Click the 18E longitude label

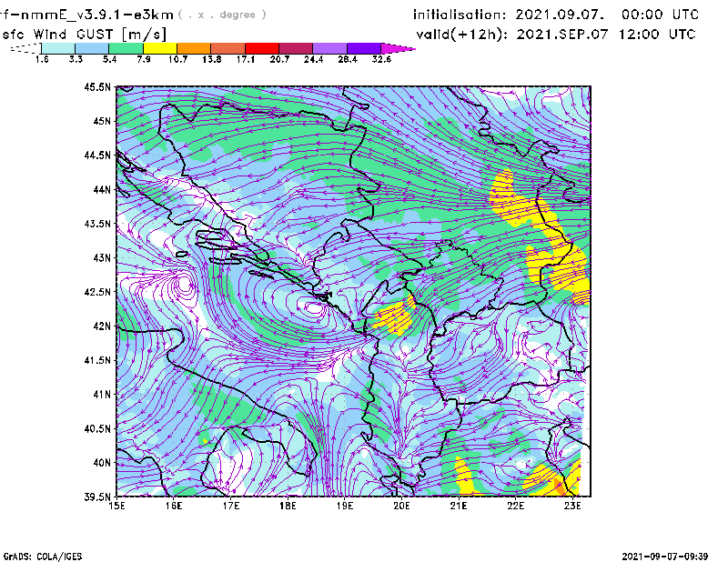point(288,506)
